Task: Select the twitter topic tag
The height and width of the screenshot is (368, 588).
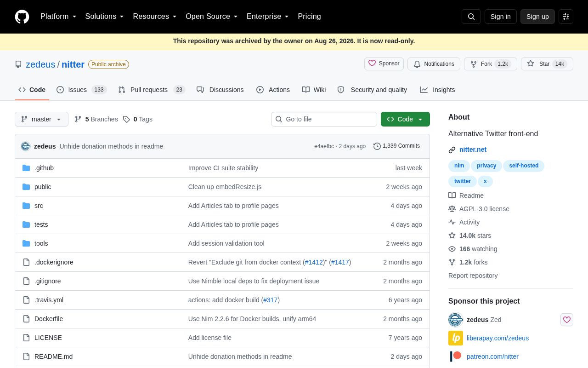Action: (463, 182)
